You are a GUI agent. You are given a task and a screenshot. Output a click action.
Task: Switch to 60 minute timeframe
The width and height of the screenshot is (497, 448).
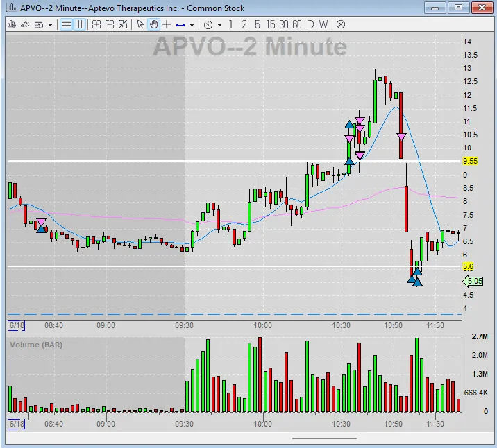coord(297,24)
